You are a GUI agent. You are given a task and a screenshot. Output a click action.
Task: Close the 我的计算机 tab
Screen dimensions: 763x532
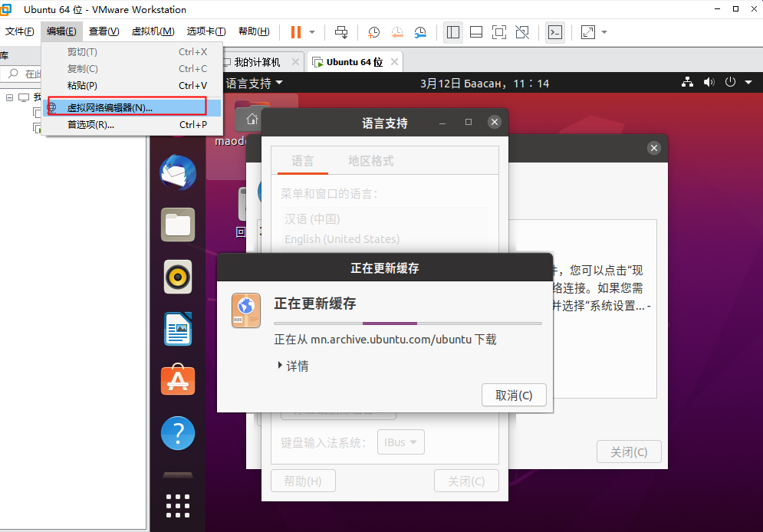[x=295, y=62]
